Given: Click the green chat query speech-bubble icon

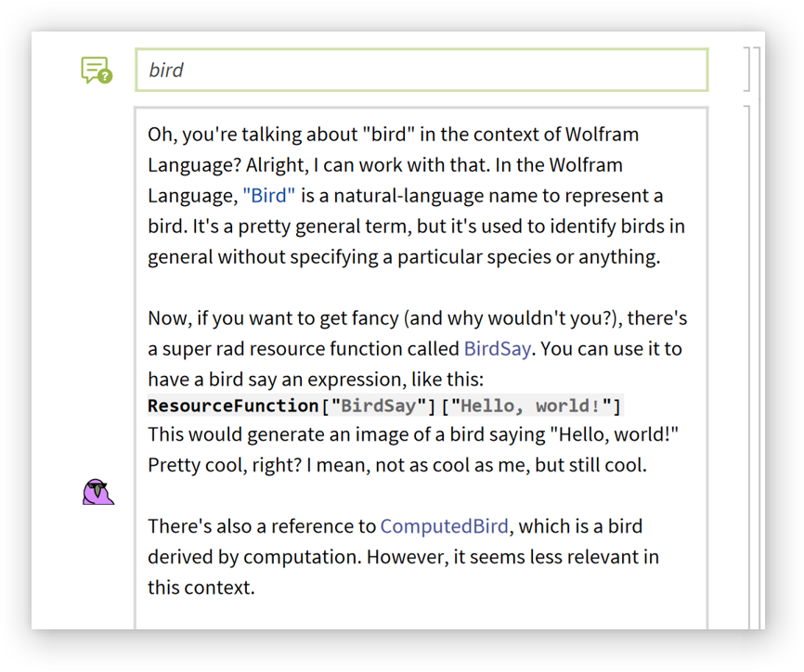Looking at the screenshot, I should coord(94,69).
